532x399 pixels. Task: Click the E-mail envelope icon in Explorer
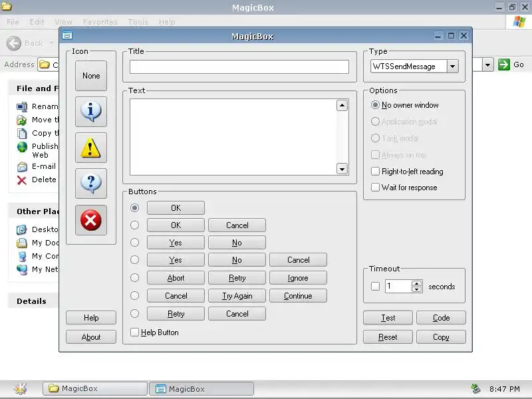[x=22, y=167]
